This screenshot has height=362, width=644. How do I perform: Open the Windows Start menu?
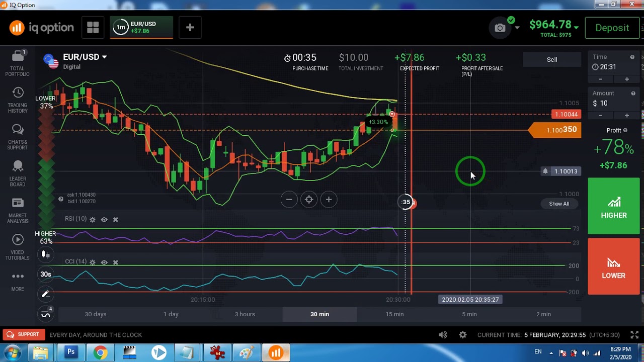click(13, 352)
